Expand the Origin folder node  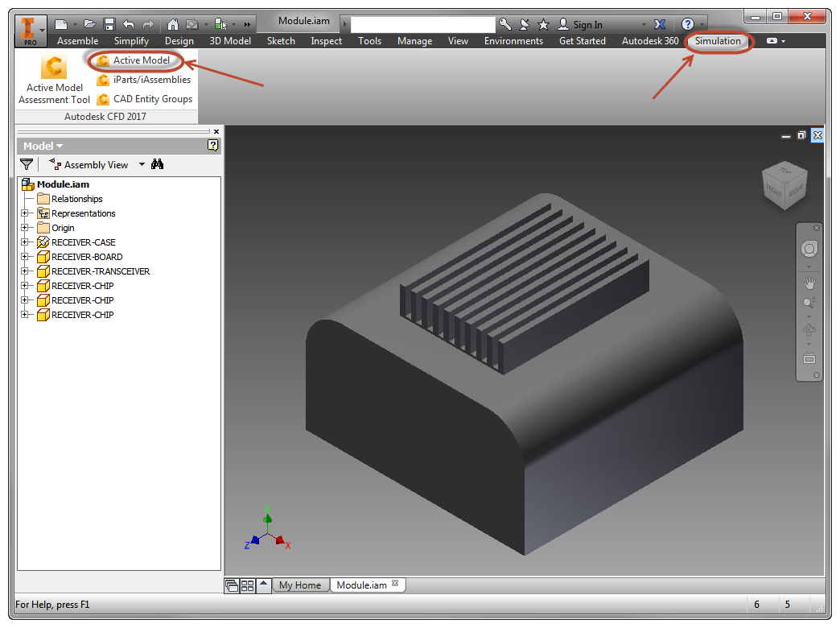coord(24,228)
